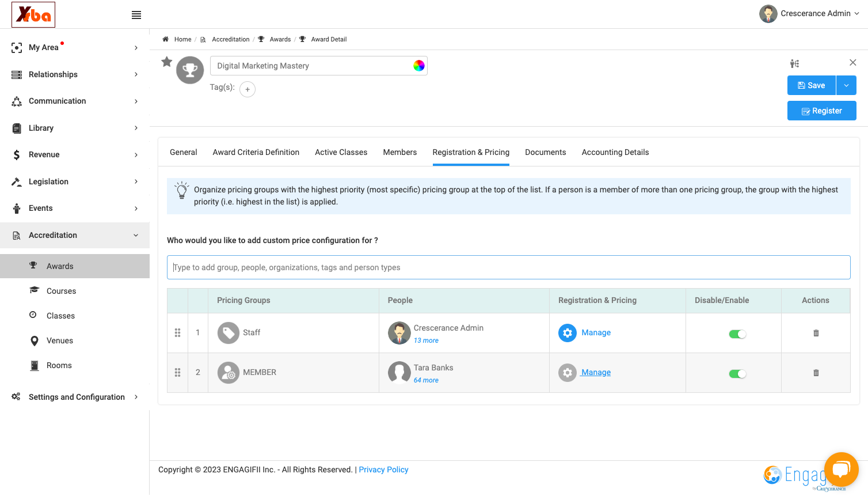
Task: Open the Privacy Policy link
Action: point(384,470)
